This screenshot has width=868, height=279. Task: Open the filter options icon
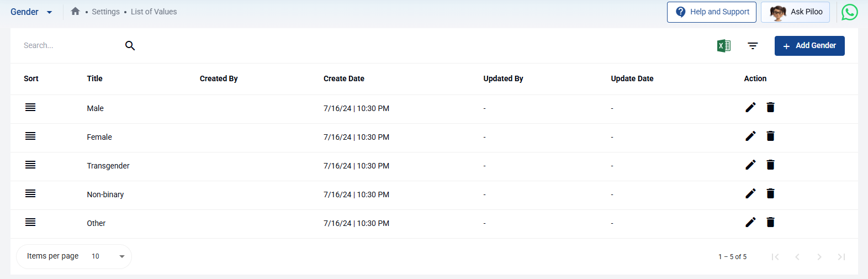753,46
